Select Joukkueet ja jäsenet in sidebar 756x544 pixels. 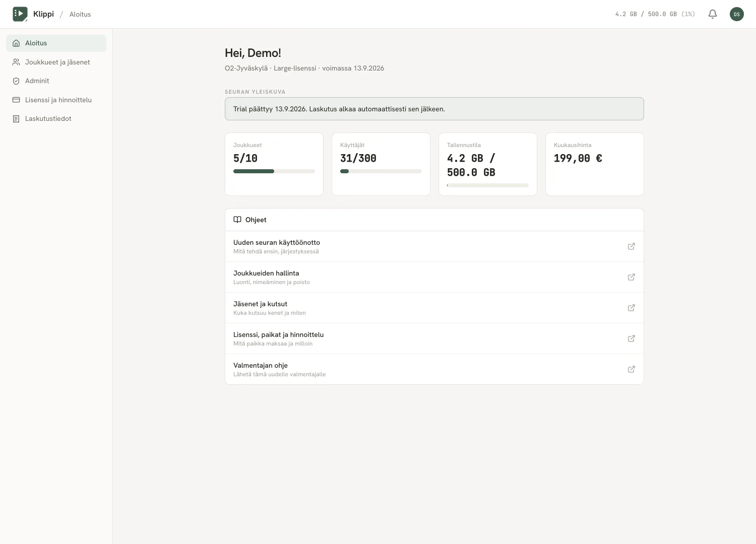(x=56, y=62)
